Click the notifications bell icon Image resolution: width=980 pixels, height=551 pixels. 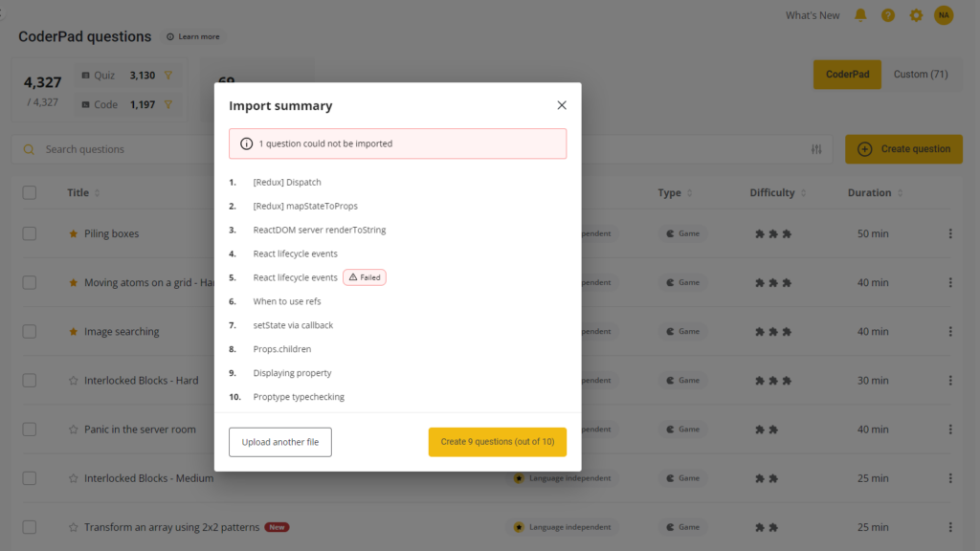(860, 15)
